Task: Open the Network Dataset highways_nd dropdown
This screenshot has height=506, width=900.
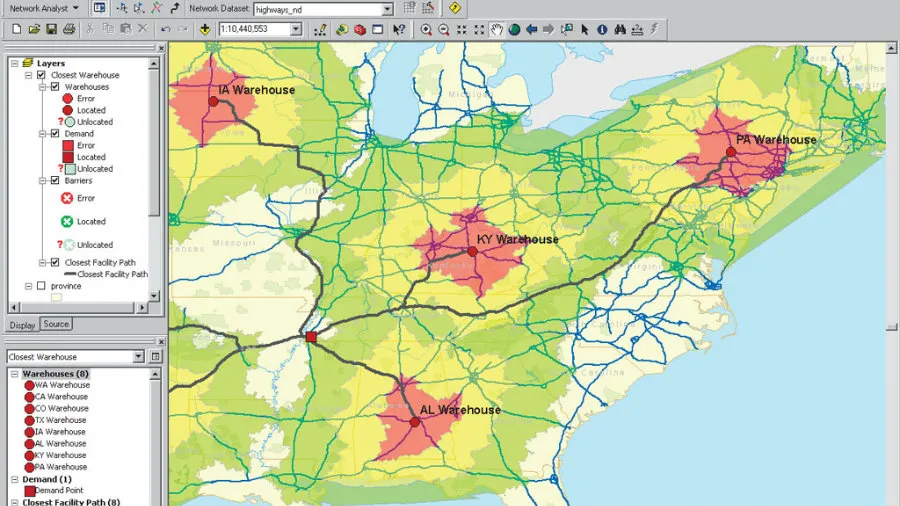Action: point(387,9)
